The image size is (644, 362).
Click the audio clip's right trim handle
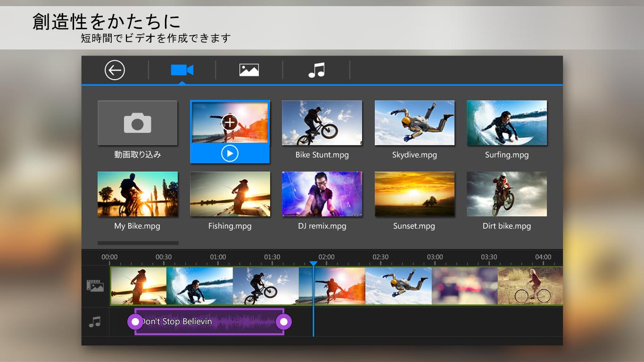pyautogui.click(x=284, y=322)
